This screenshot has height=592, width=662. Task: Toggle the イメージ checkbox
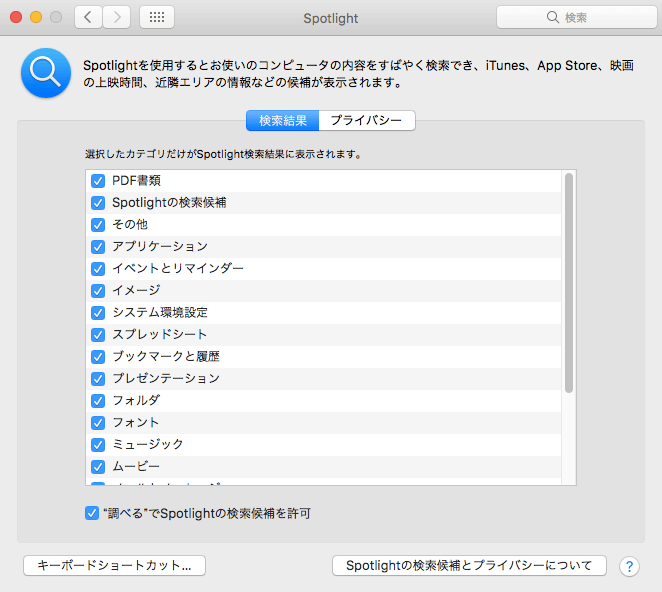coord(98,291)
